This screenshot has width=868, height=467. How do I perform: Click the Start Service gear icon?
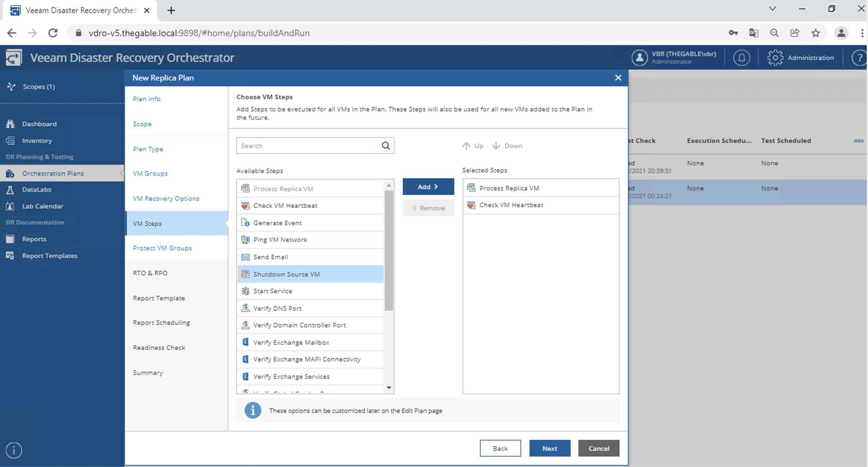(x=245, y=291)
